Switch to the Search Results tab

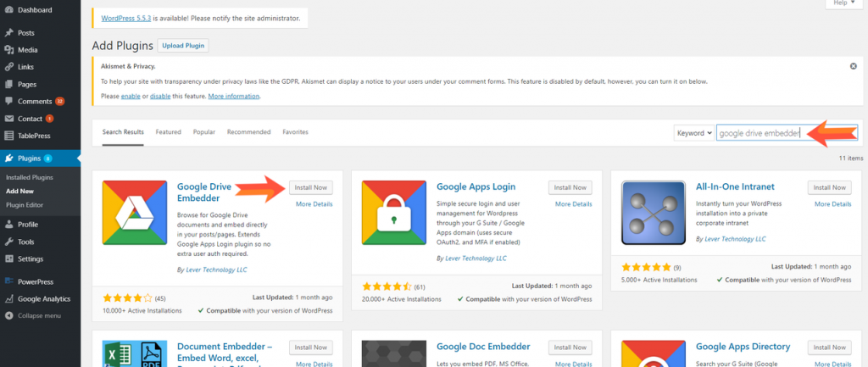pyautogui.click(x=123, y=132)
